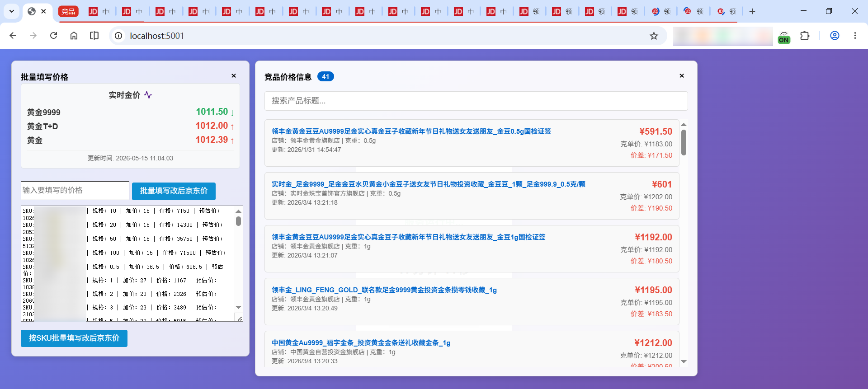Screen dimensions: 868x389
Task: Open the Chrome three-dot menu
Action: click(x=855, y=36)
